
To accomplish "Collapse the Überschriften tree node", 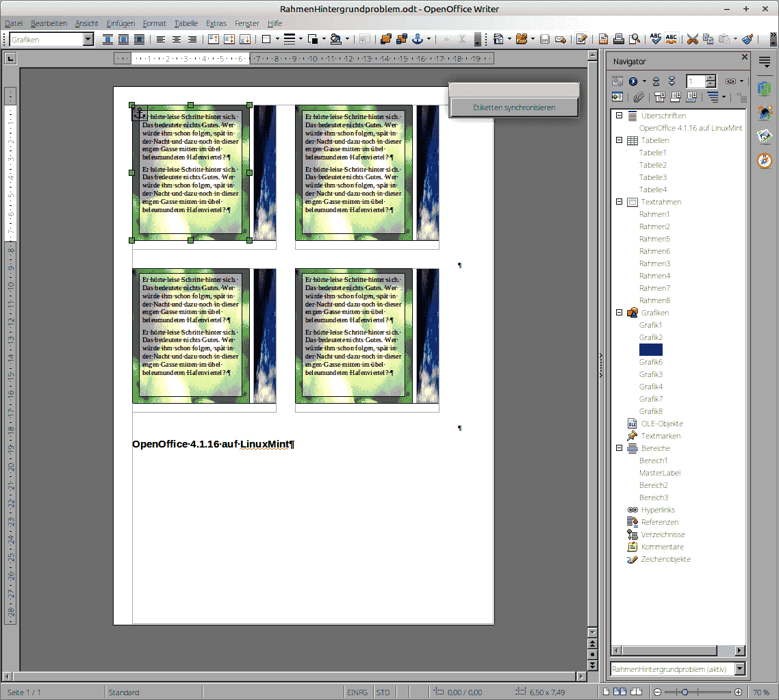I will click(619, 115).
